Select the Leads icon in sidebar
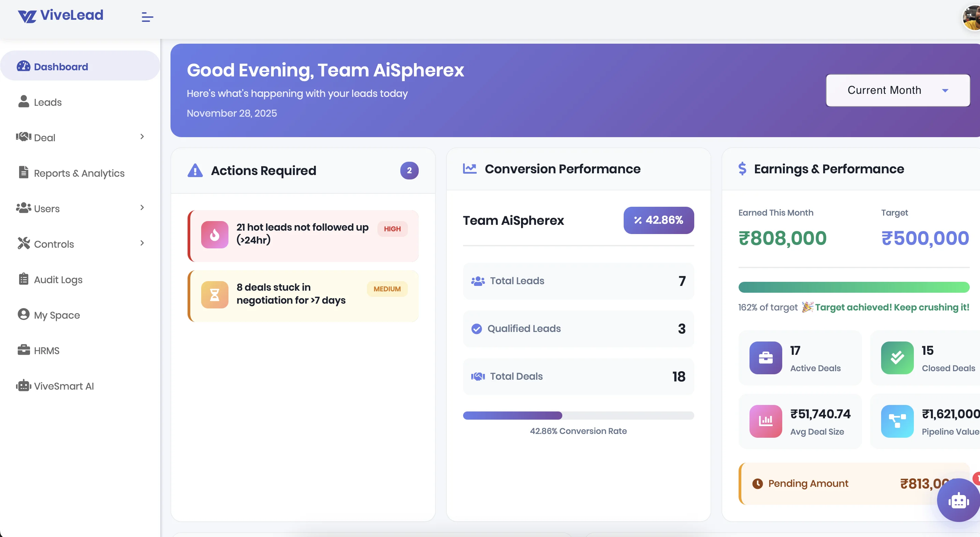Screen dimensions: 980x537 click(x=24, y=102)
